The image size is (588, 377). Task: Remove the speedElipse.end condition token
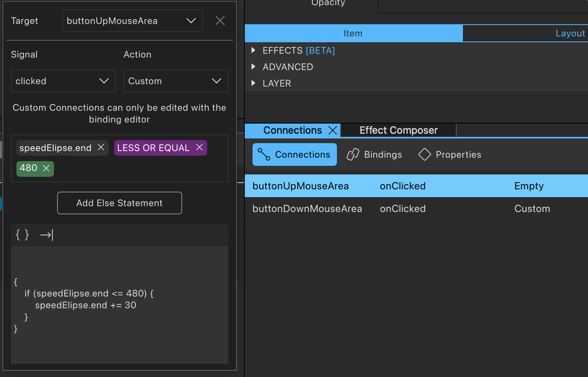coord(101,147)
